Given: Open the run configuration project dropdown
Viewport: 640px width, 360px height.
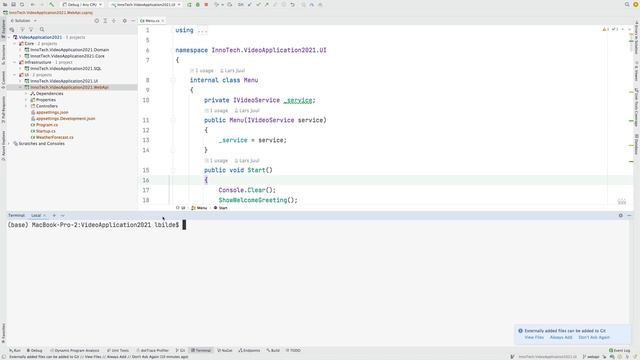Looking at the screenshot, I should 146,4.
